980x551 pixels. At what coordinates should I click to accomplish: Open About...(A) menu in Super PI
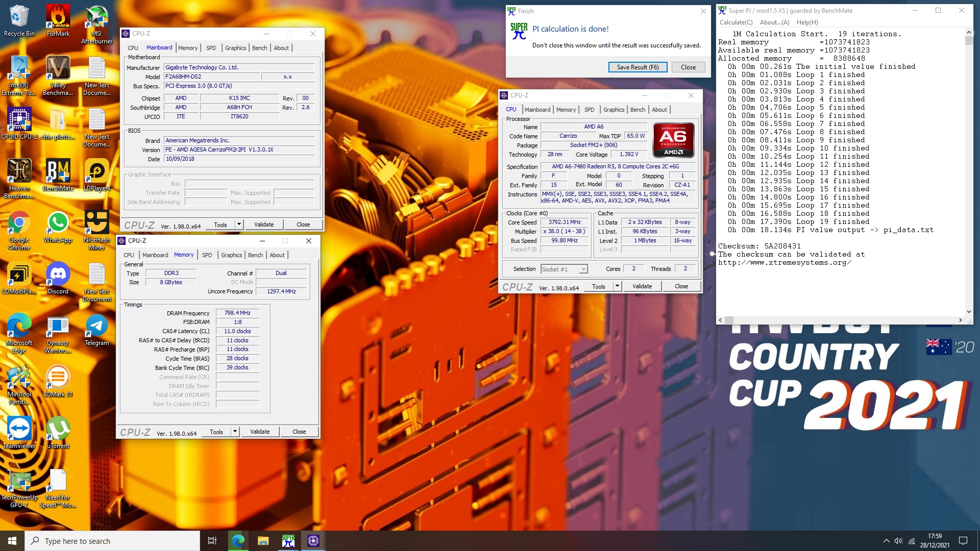pos(774,22)
